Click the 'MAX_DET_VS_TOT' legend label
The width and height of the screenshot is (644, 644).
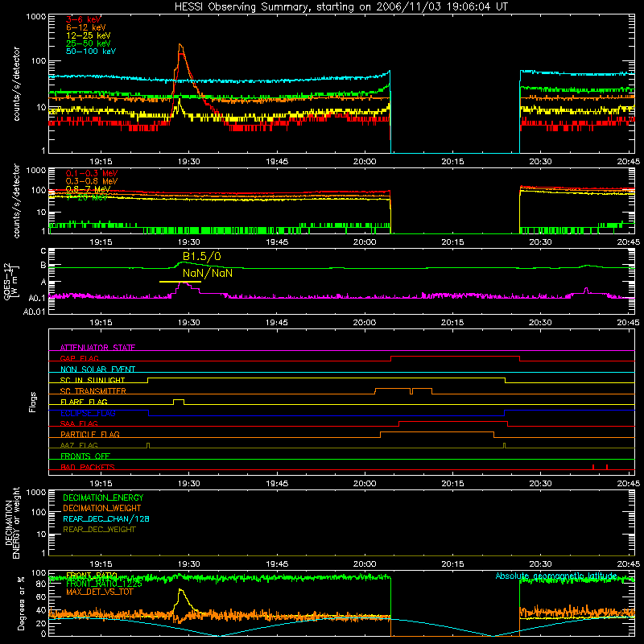[99, 592]
